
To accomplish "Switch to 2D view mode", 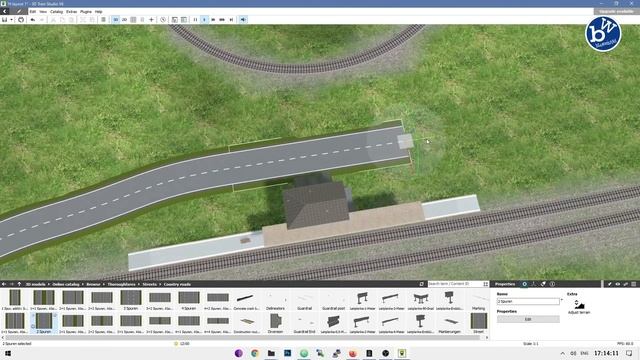I will point(124,20).
